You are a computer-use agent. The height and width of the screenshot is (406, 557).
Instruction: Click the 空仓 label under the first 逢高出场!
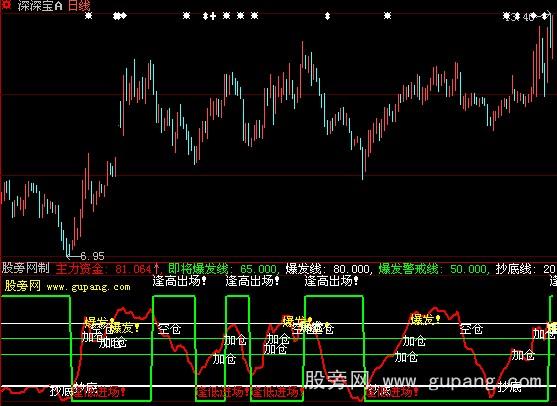pyautogui.click(x=169, y=329)
